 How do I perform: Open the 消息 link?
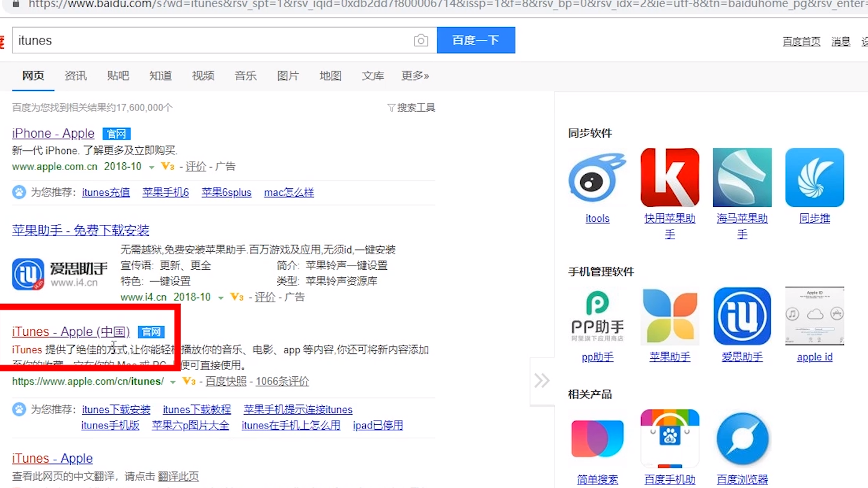[841, 41]
